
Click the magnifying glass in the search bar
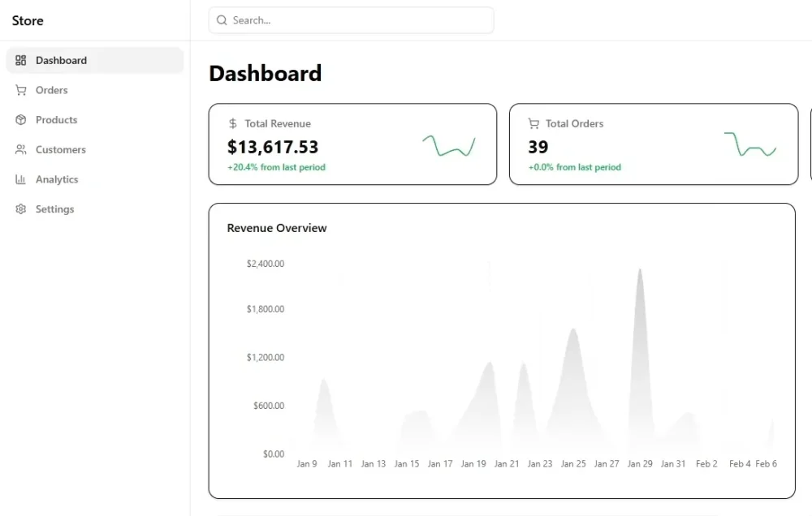[222, 19]
